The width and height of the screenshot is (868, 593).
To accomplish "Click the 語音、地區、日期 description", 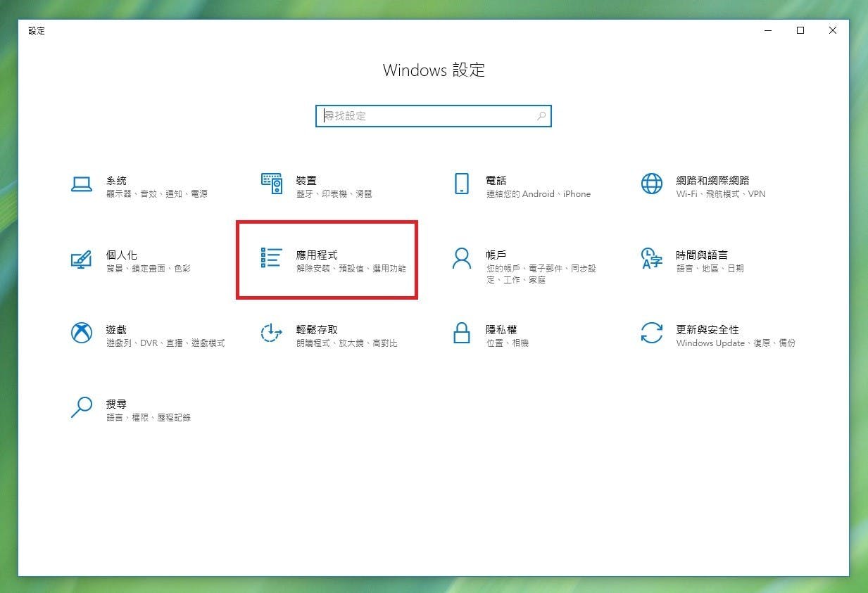I will 710,269.
